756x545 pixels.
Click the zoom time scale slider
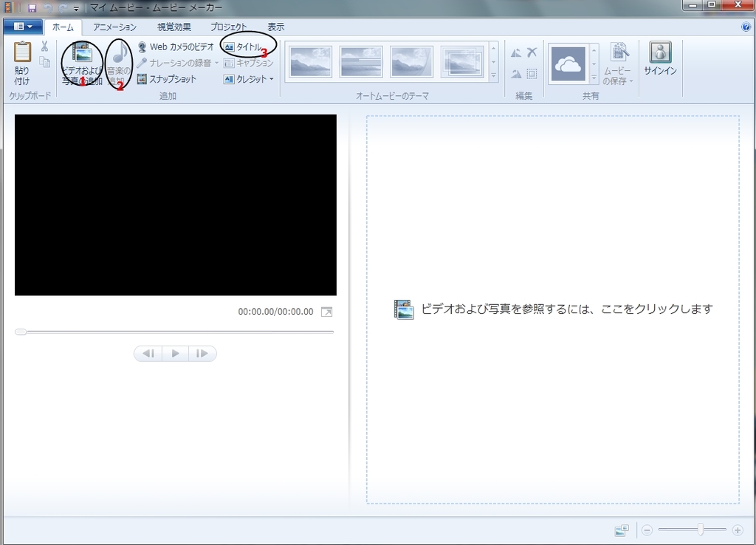[x=701, y=529]
